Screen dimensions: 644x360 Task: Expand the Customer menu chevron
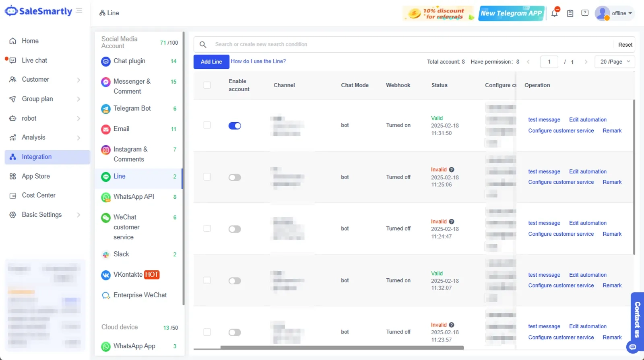[78, 80]
